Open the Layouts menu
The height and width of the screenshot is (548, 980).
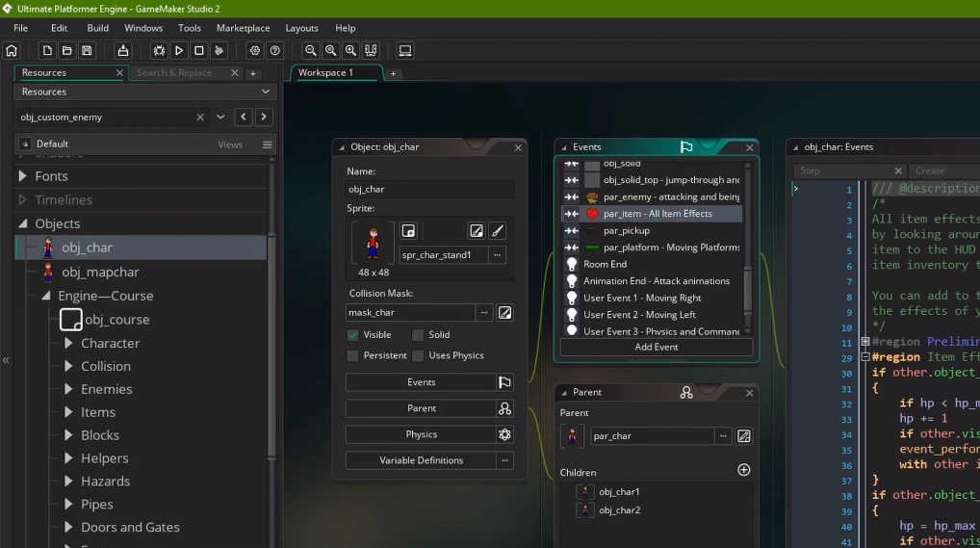(x=301, y=28)
